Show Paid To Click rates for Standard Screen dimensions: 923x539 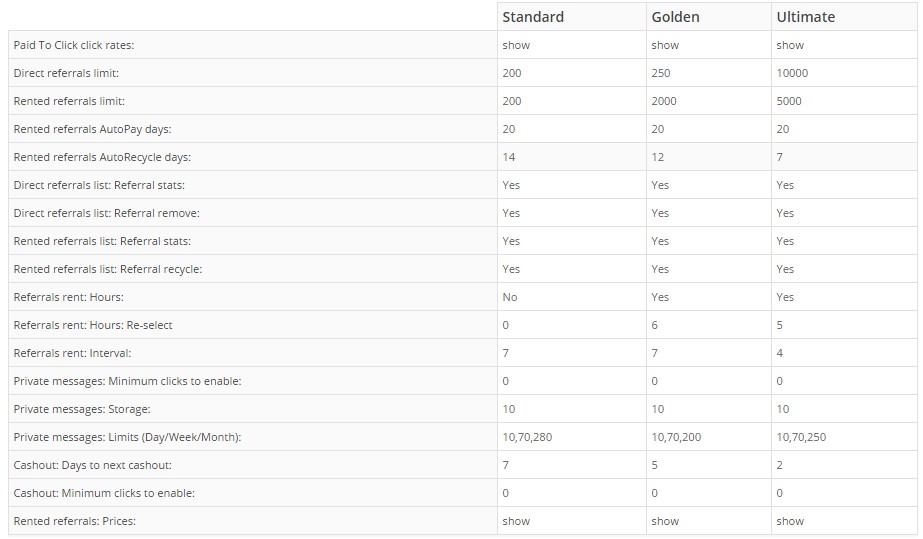(x=516, y=45)
